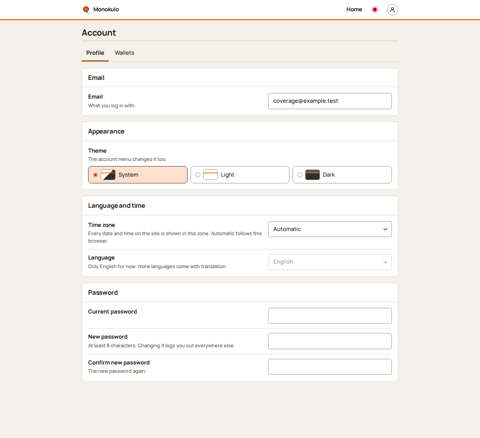480x438 pixels.
Task: Click the Appearance section heading
Action: [x=106, y=131]
